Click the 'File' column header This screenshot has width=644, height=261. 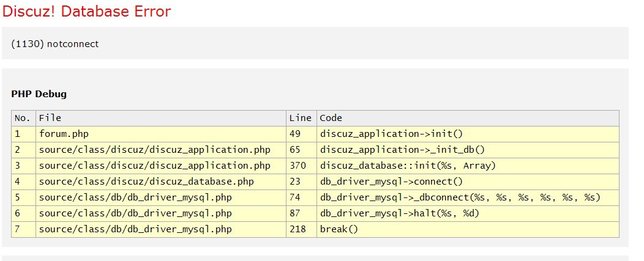click(161, 118)
